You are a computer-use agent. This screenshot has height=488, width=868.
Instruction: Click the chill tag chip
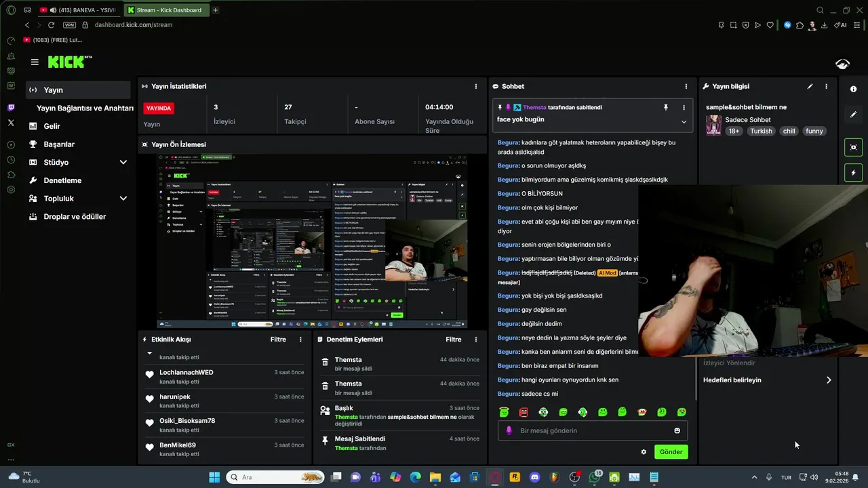pos(789,131)
